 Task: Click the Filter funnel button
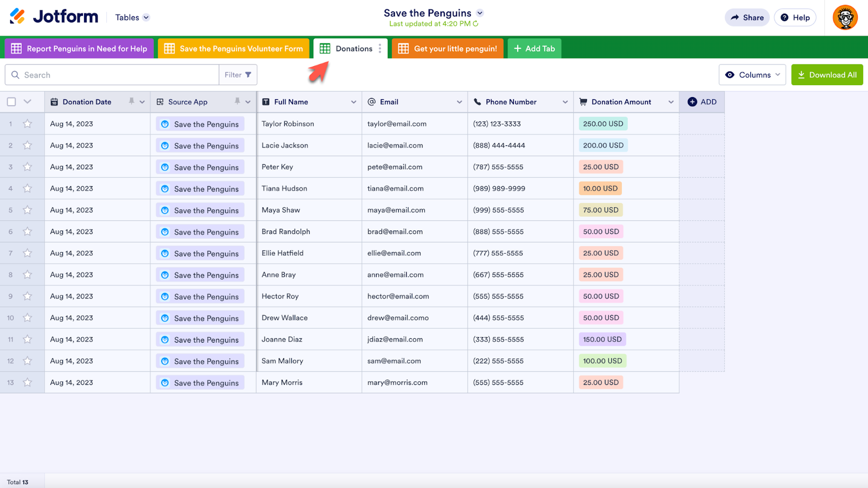tap(238, 75)
